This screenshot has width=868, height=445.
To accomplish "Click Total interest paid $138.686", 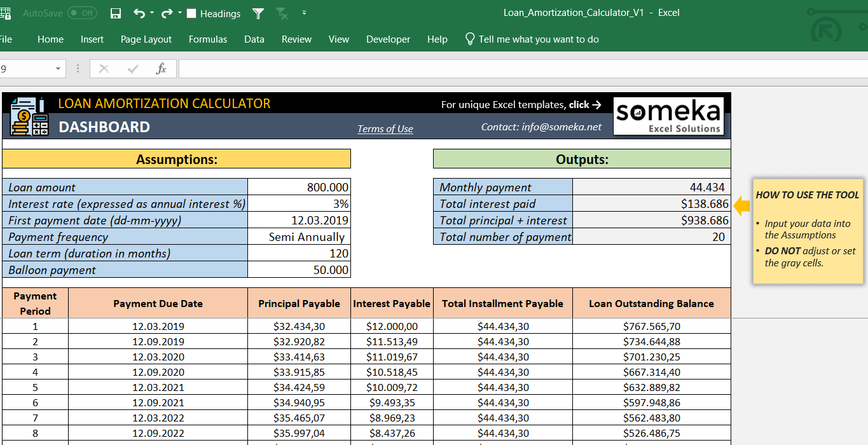I will (652, 204).
